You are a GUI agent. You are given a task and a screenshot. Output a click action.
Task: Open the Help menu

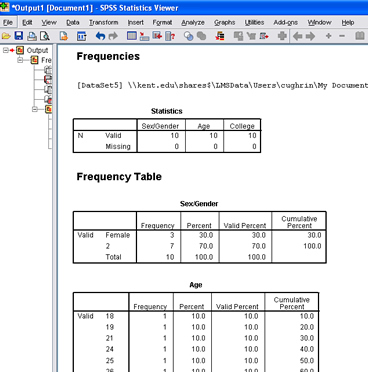(x=347, y=22)
